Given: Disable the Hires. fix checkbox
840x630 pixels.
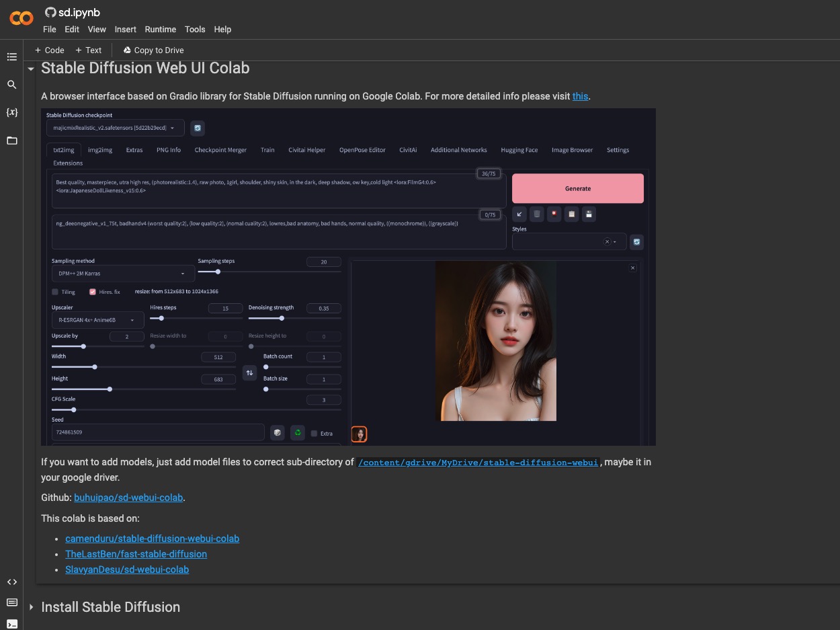Looking at the screenshot, I should (x=93, y=292).
